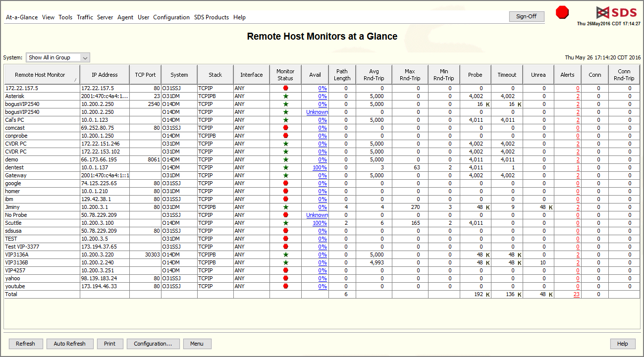
Task: Select the bogusVIP2540 row with port 2540
Action: tap(322, 104)
